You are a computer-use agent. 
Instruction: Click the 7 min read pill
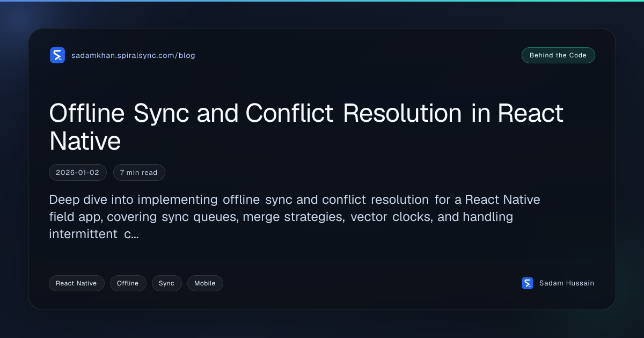pos(139,172)
